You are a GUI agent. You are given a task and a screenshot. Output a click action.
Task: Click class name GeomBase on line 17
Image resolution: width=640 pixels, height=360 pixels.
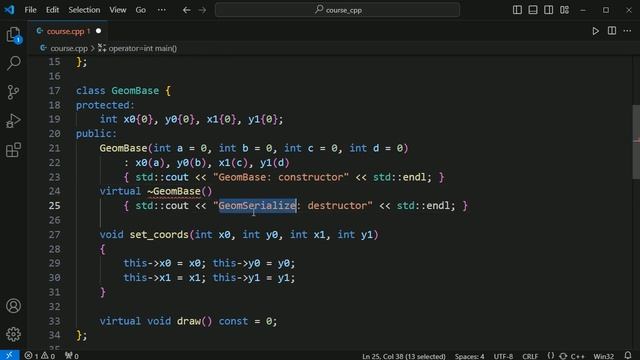point(135,91)
